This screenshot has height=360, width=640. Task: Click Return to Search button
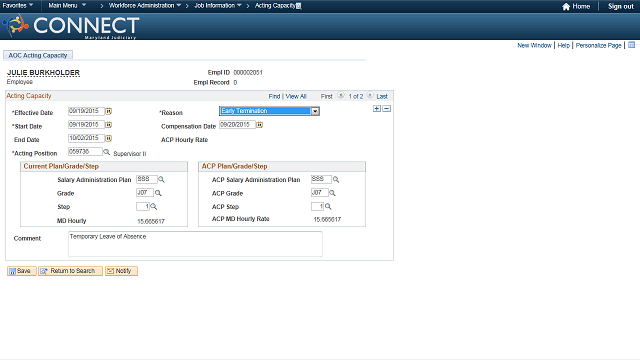[70, 271]
